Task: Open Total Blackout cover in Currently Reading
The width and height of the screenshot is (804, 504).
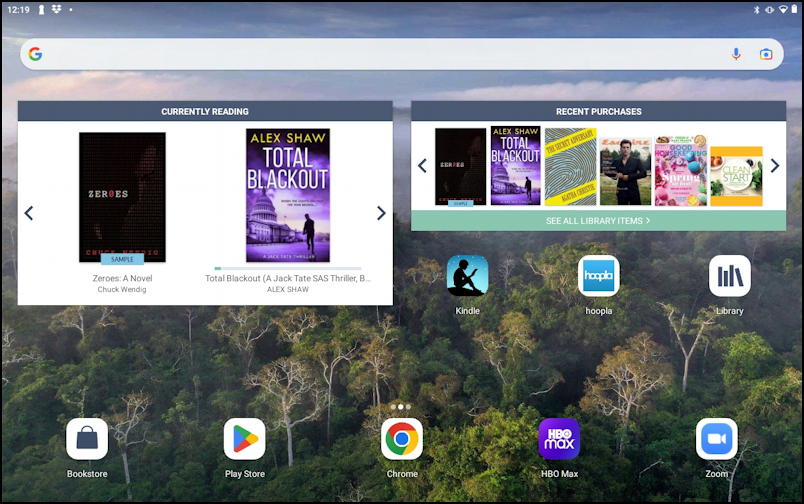Action: coord(288,195)
